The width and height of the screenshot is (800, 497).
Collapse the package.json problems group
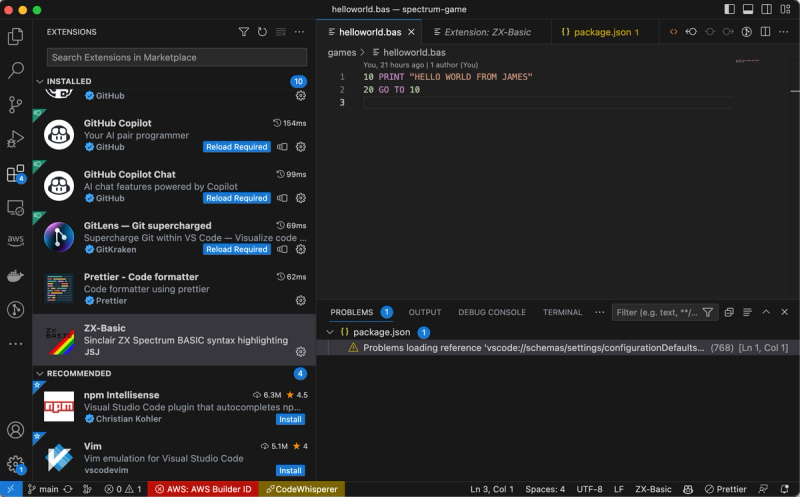(330, 332)
